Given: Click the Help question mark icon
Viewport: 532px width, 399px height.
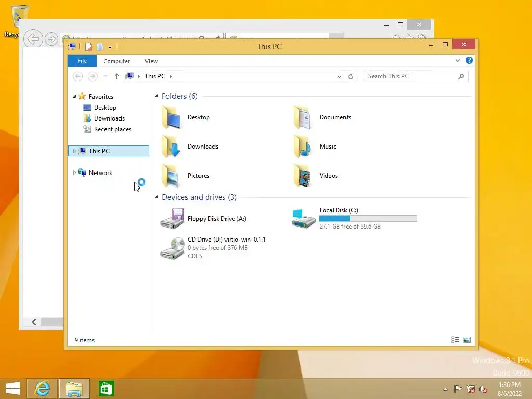Looking at the screenshot, I should [x=469, y=60].
